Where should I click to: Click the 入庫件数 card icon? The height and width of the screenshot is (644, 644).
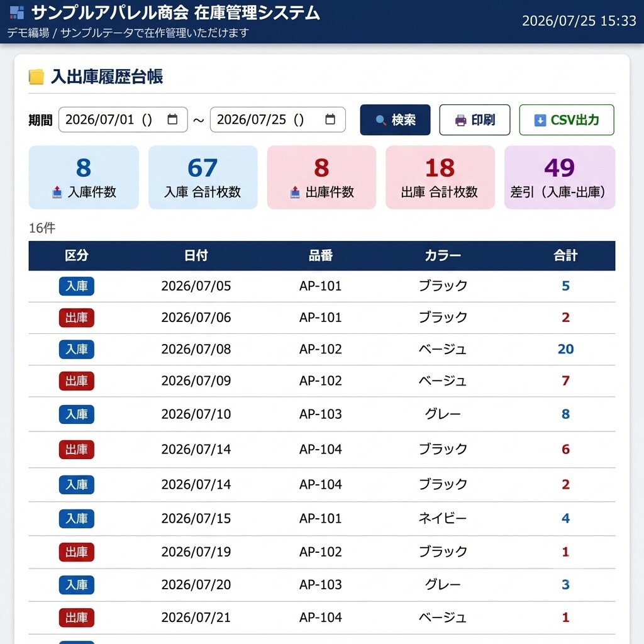[57, 192]
